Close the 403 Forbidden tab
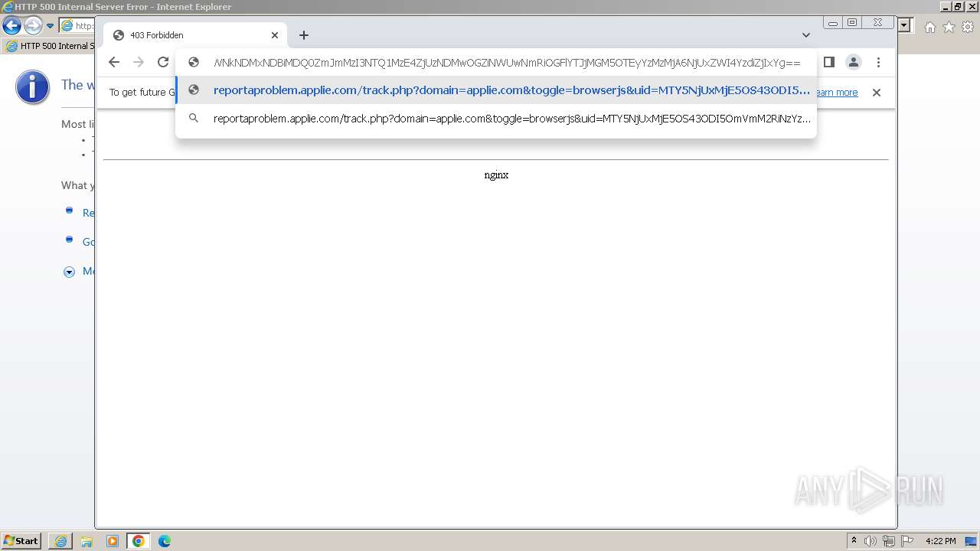Viewport: 980px width, 551px height. 275,35
